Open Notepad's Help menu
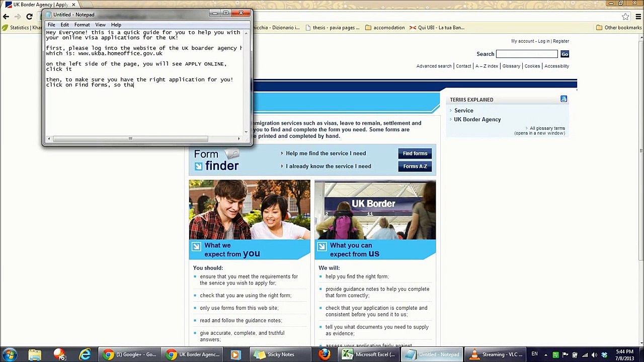This screenshot has height=362, width=644. coord(116,25)
